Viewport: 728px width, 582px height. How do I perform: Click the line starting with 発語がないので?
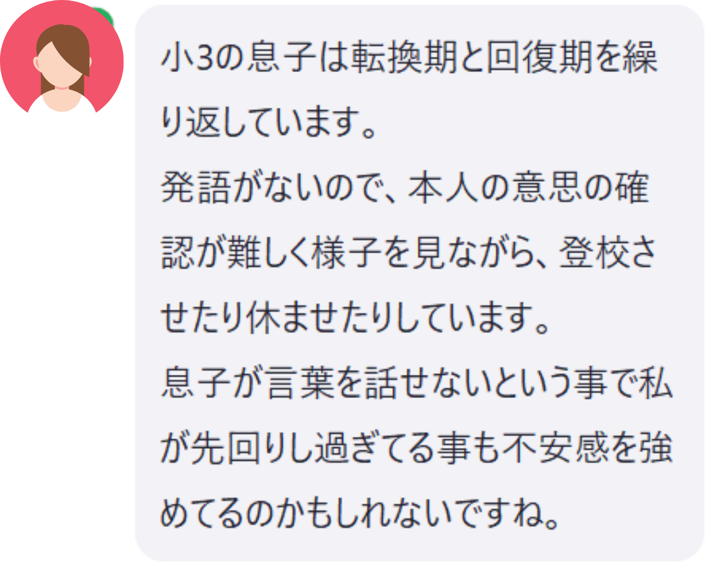405,187
